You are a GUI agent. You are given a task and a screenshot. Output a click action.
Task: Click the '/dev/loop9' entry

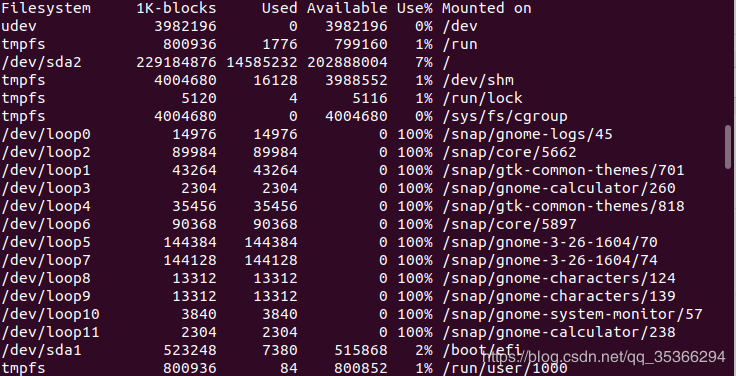pyautogui.click(x=46, y=296)
